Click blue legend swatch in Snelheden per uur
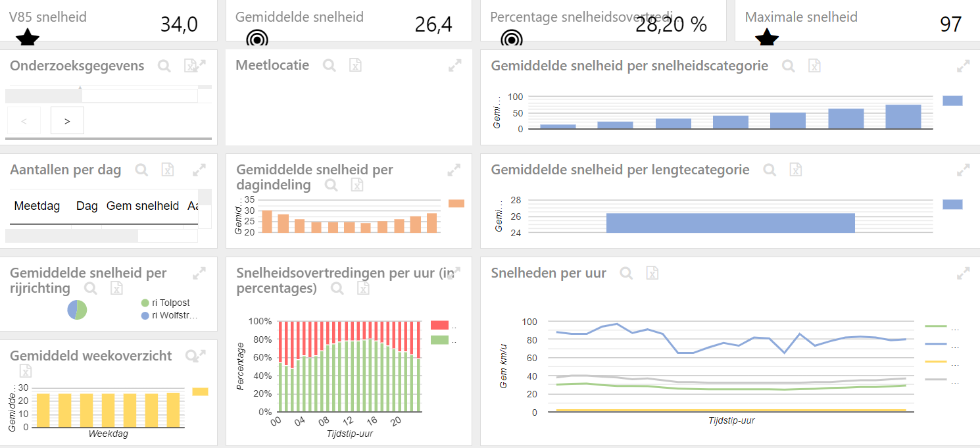The image size is (980, 448). tap(935, 344)
